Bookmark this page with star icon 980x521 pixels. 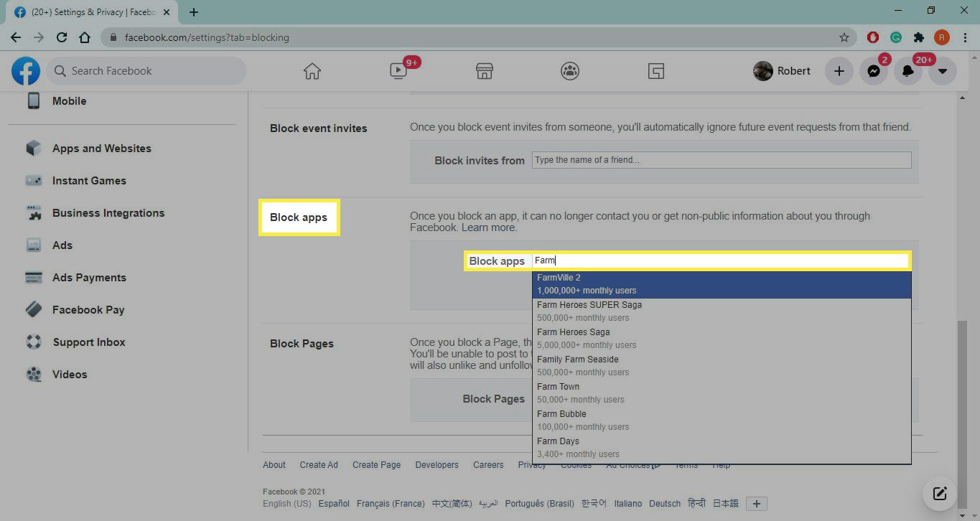(844, 37)
